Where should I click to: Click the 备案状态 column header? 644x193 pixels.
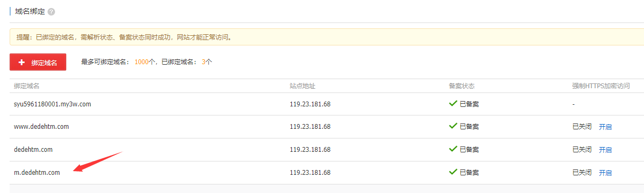click(x=462, y=86)
